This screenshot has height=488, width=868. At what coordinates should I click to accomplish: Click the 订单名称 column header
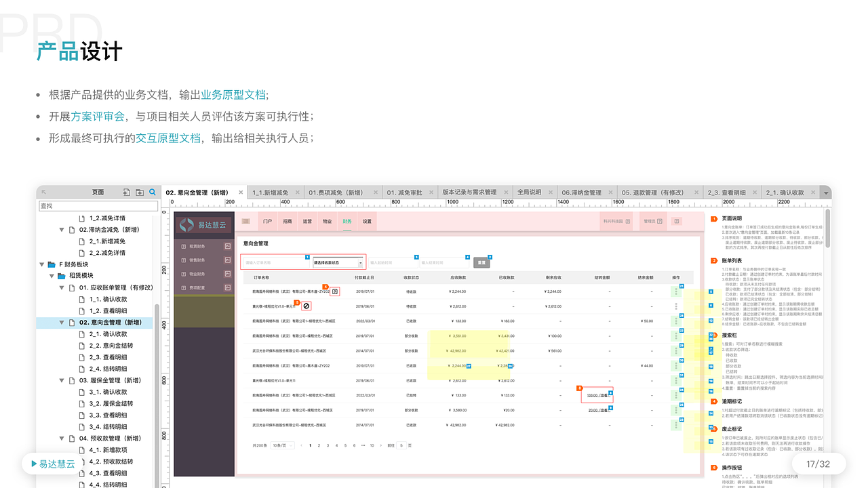261,277
